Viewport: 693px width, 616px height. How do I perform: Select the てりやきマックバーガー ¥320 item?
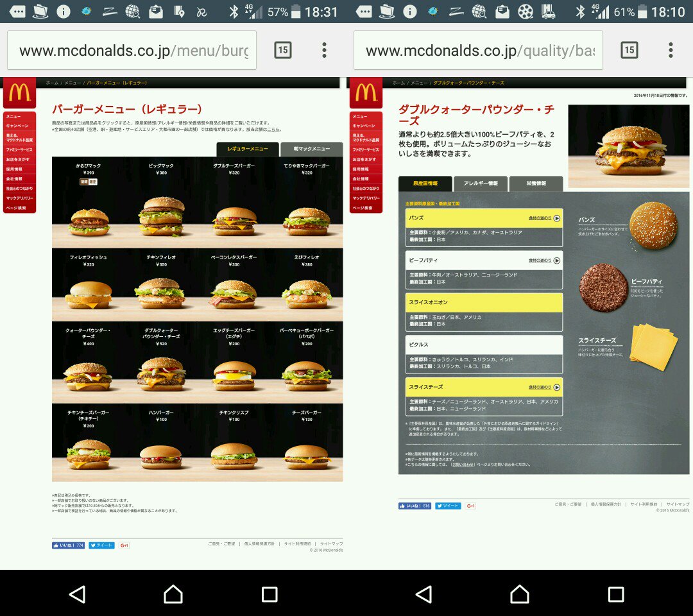[307, 202]
